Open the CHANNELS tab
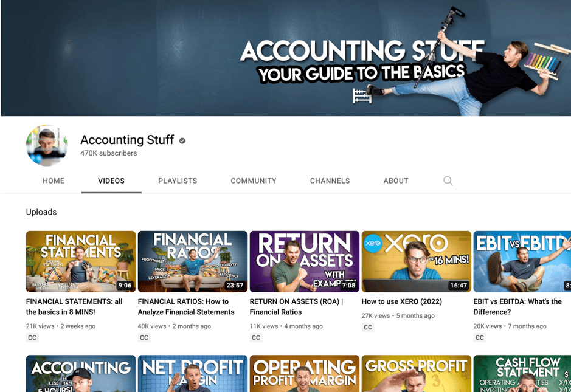This screenshot has height=392, width=571. [x=330, y=181]
